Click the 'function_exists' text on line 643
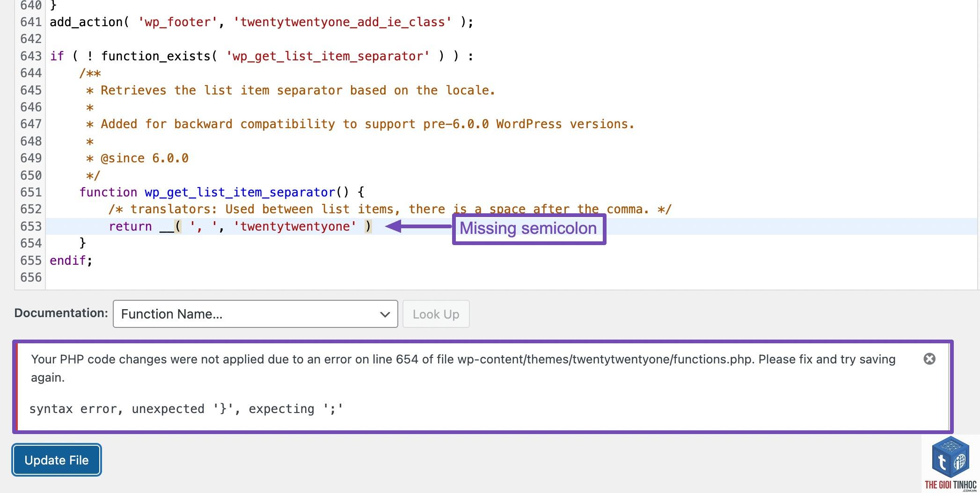Viewport: 980px width, 493px height. tap(156, 56)
